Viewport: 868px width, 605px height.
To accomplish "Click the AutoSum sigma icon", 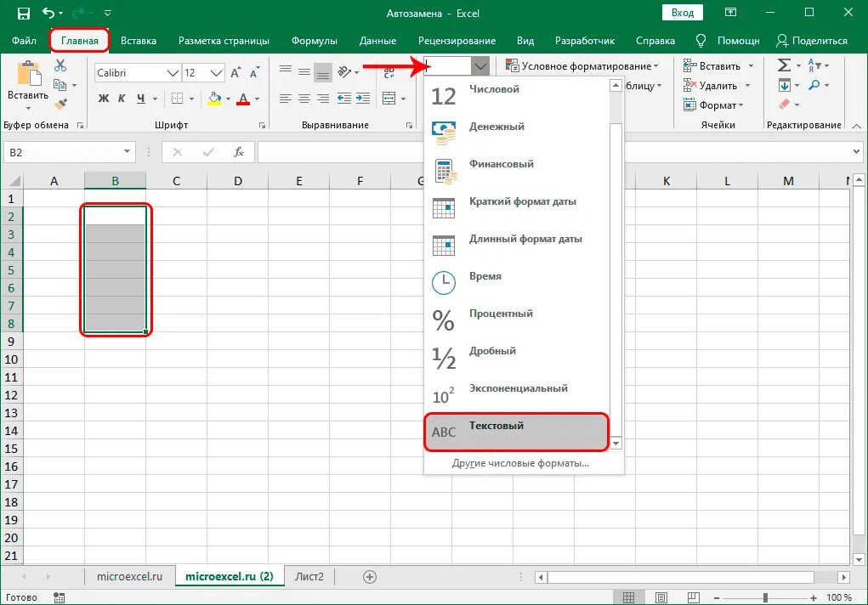I will [x=784, y=65].
